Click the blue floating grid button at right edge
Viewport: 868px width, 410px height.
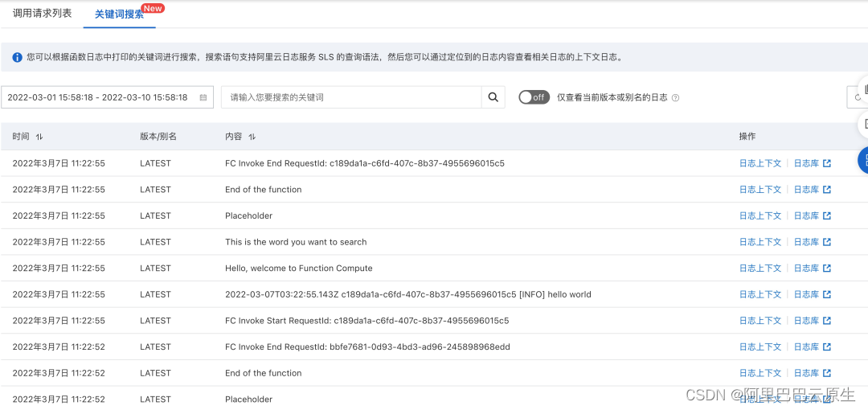coord(863,161)
